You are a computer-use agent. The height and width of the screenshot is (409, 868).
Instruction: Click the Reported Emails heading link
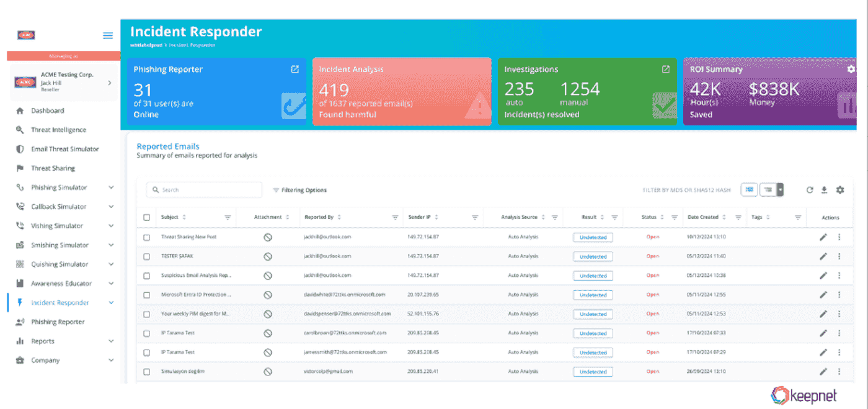point(168,146)
